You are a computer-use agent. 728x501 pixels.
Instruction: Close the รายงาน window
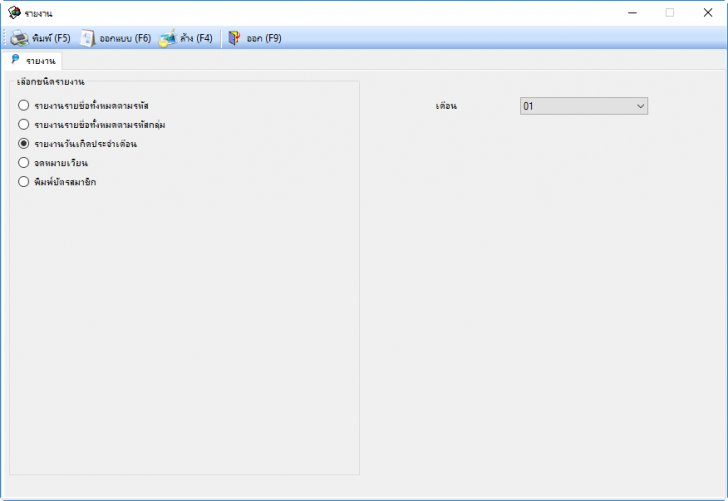[708, 13]
